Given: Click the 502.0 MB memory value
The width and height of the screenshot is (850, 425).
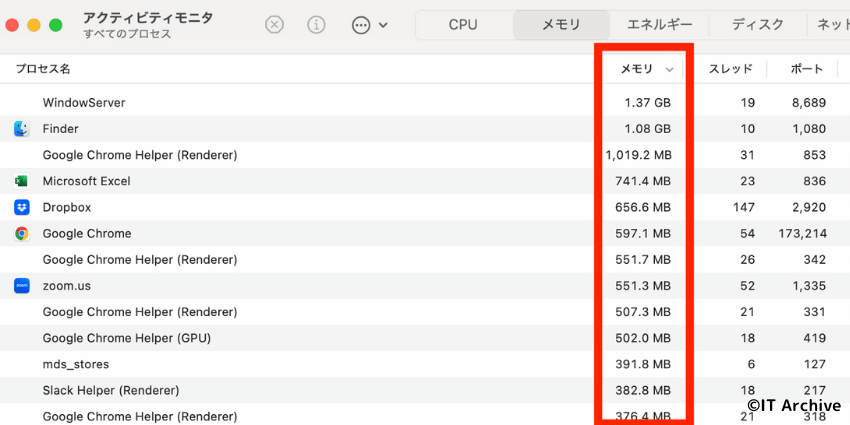Looking at the screenshot, I should 643,338.
